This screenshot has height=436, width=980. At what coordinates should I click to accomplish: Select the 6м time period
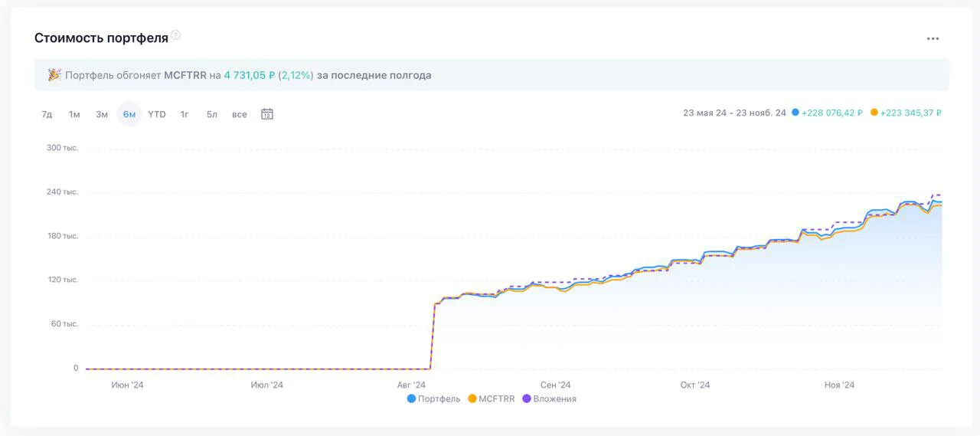tap(129, 114)
